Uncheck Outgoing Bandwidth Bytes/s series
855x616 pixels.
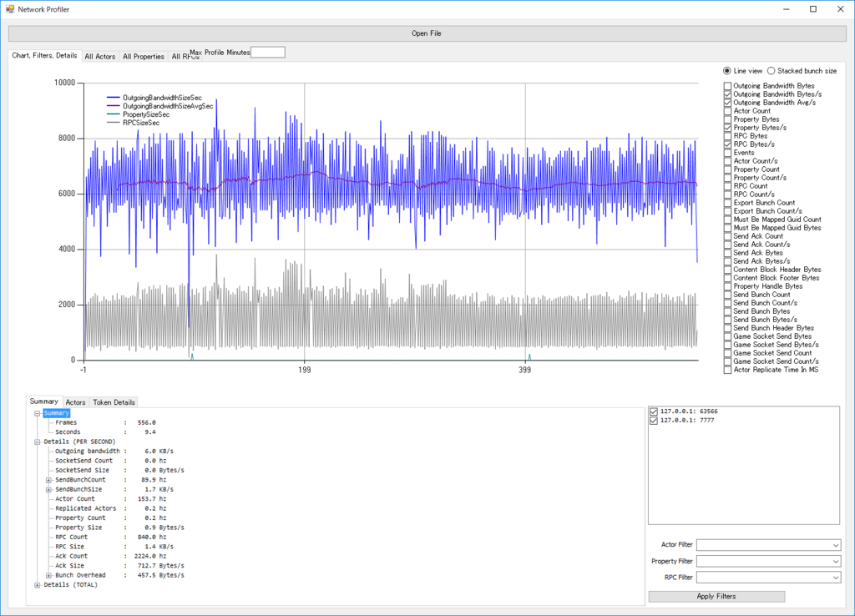click(727, 94)
